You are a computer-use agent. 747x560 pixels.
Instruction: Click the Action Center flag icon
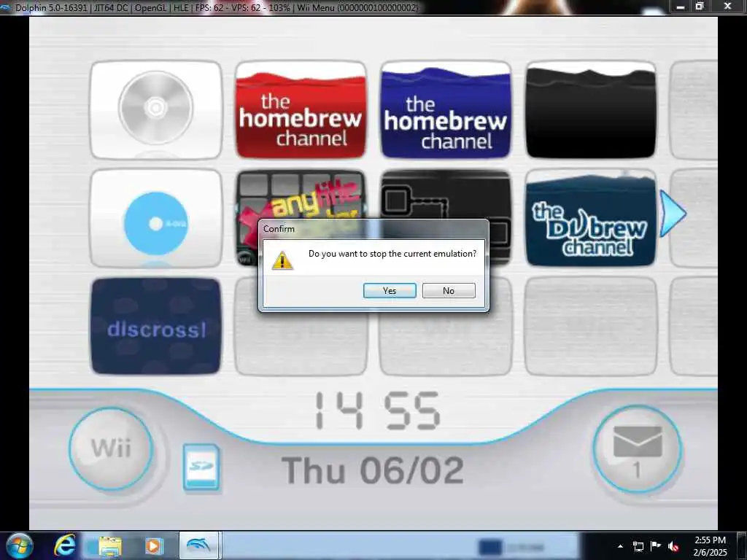click(x=656, y=546)
